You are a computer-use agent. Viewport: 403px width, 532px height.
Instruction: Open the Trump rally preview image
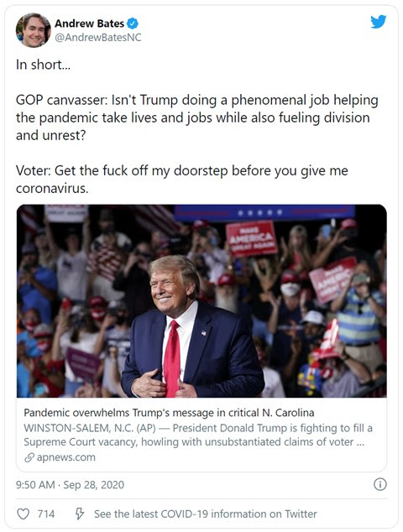pos(201,301)
